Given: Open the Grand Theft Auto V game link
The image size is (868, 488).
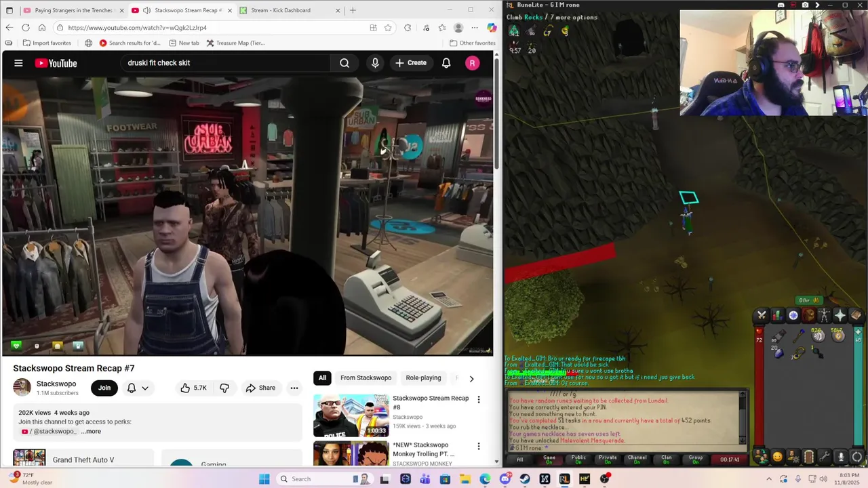Looking at the screenshot, I should pyautogui.click(x=83, y=460).
